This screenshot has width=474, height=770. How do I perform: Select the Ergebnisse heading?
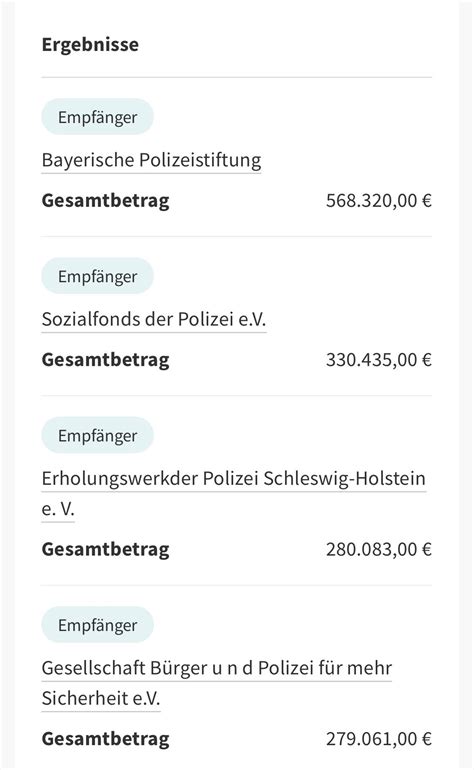point(90,45)
